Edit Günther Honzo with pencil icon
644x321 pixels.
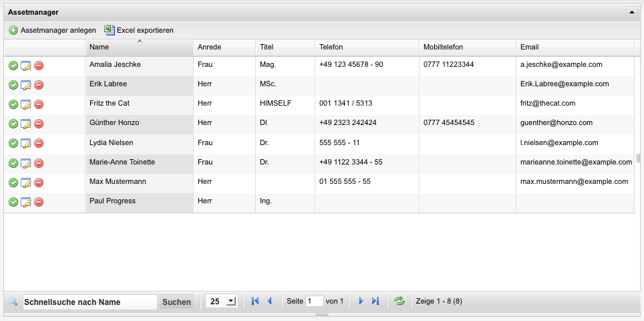pyautogui.click(x=26, y=124)
